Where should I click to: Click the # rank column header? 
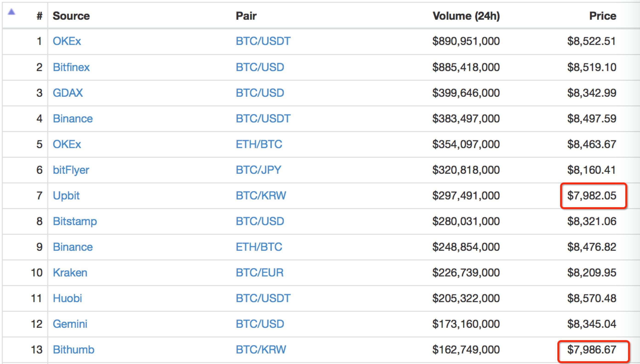39,16
